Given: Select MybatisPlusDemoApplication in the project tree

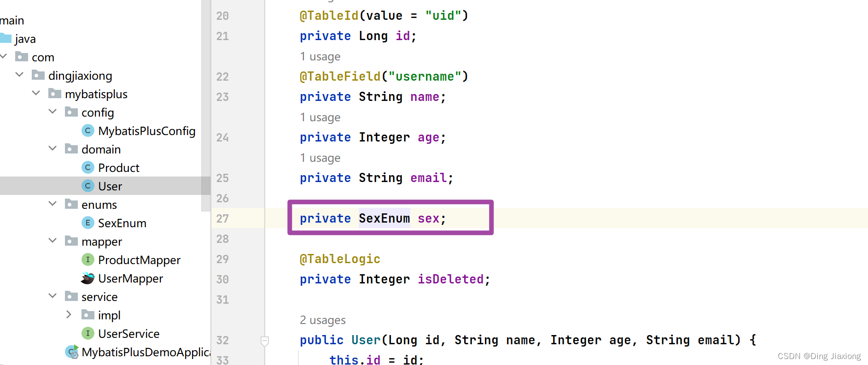Looking at the screenshot, I should 146,352.
